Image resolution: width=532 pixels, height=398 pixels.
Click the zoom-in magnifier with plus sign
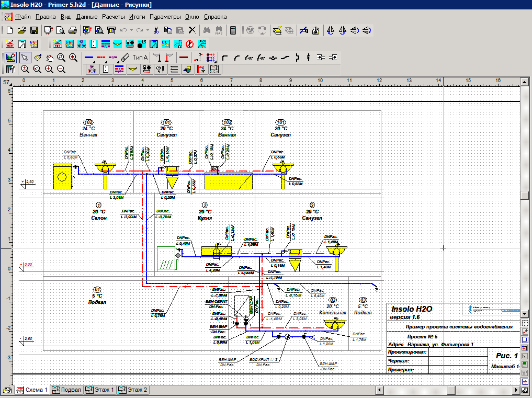[x=49, y=69]
